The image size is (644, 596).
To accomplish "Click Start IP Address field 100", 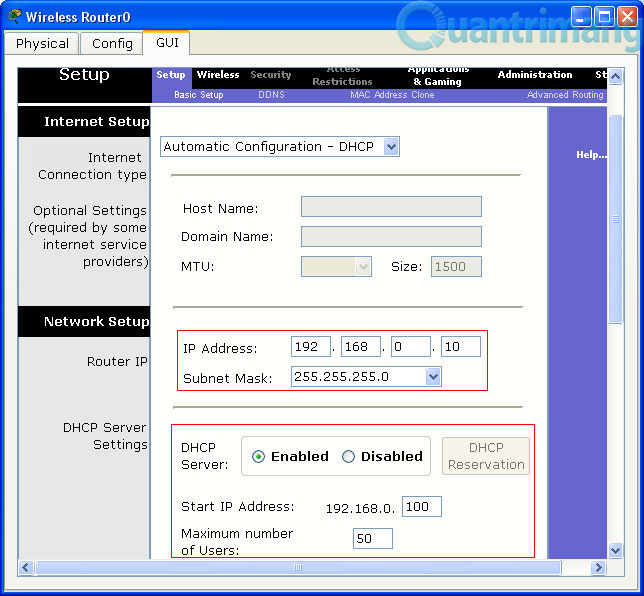I will [x=421, y=506].
